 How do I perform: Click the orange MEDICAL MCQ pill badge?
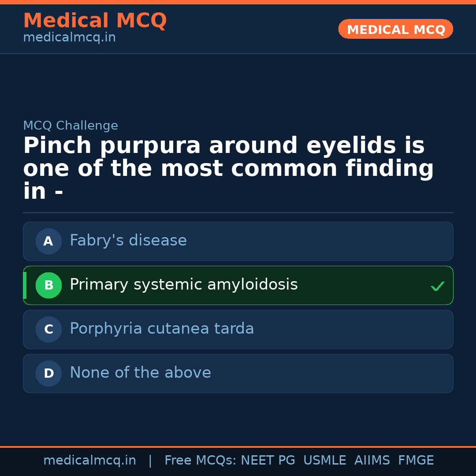pyautogui.click(x=395, y=29)
